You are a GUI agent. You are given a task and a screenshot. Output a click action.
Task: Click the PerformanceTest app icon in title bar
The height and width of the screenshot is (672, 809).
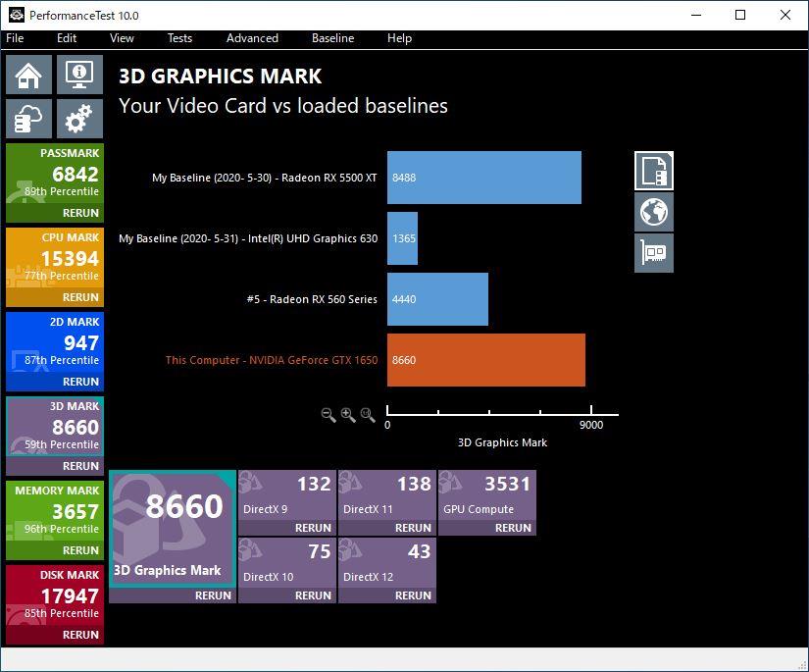click(17, 15)
